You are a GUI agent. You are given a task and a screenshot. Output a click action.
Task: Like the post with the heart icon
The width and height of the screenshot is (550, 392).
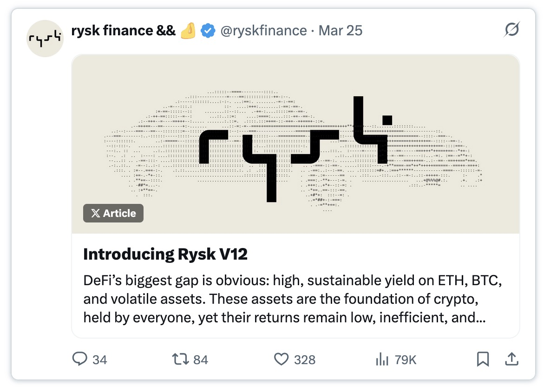281,359
